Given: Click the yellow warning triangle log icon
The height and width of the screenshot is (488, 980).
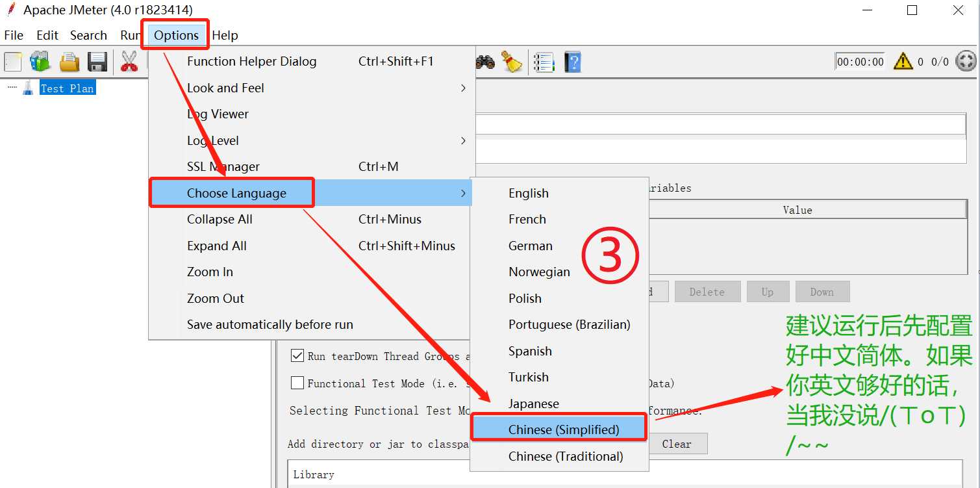Looking at the screenshot, I should point(903,62).
